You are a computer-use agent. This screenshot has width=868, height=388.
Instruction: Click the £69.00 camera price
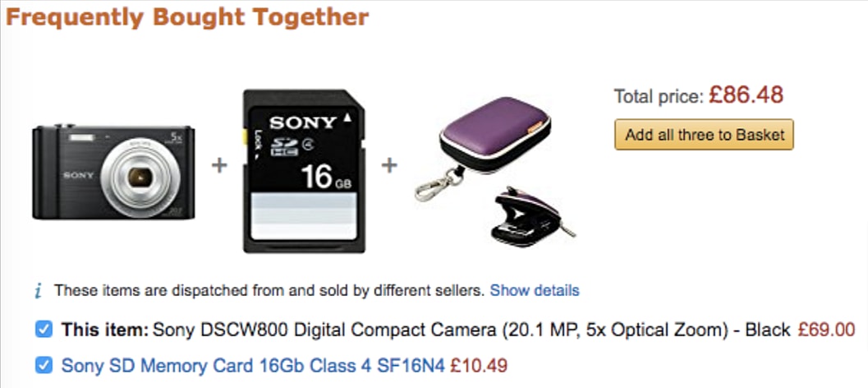826,330
